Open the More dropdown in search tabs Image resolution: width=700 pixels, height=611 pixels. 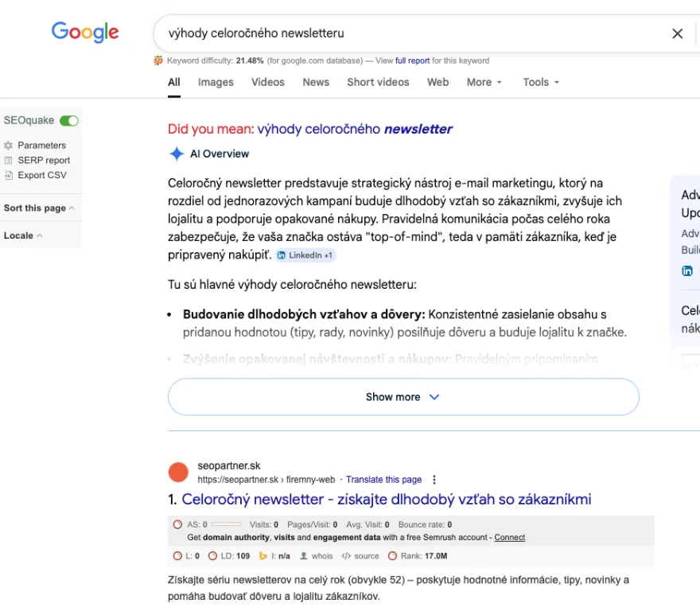[x=484, y=82]
